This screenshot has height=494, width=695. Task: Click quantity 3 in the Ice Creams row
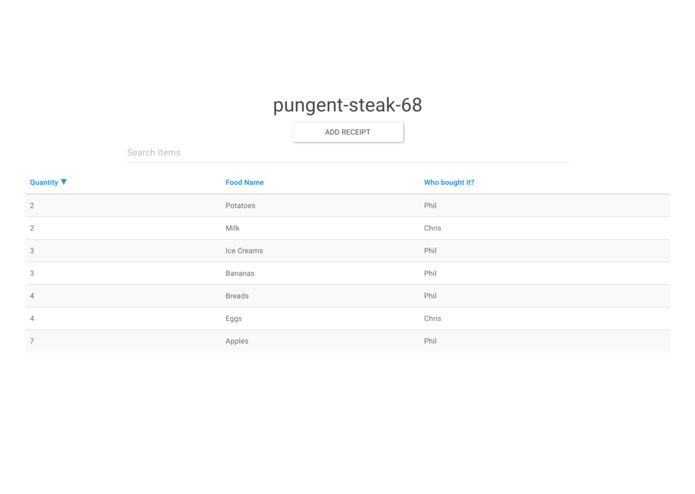click(32, 251)
